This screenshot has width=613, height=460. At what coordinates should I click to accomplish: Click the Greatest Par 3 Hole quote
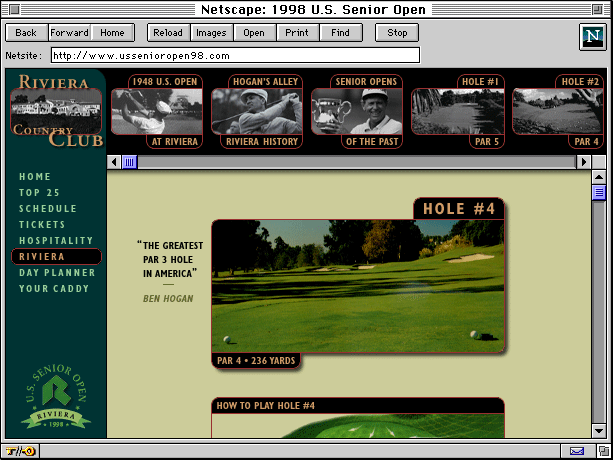[170, 260]
